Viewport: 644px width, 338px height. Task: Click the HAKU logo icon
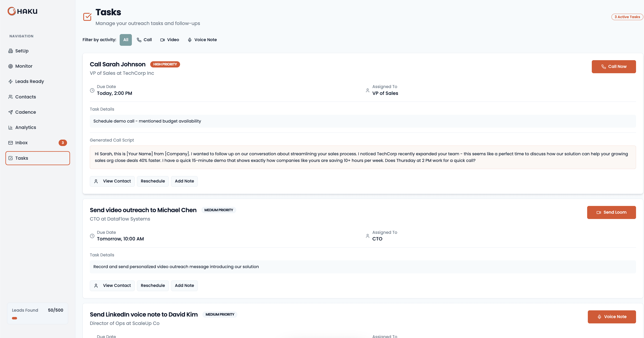[x=12, y=11]
